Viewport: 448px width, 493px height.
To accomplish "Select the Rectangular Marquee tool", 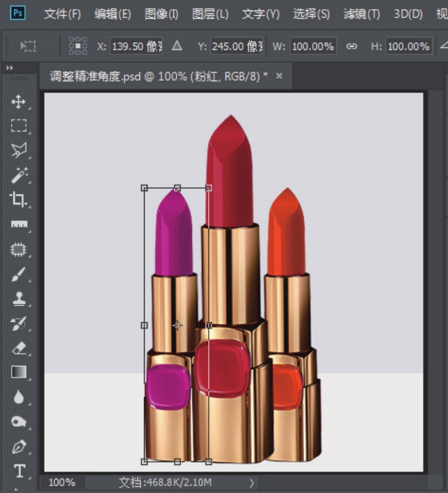I will click(x=18, y=126).
